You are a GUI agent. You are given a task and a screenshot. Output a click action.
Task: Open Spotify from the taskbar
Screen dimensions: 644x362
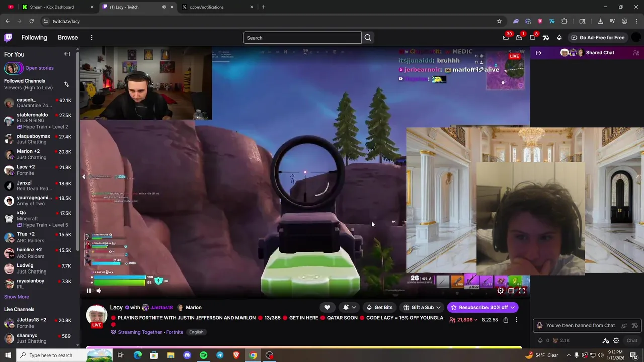(x=203, y=355)
